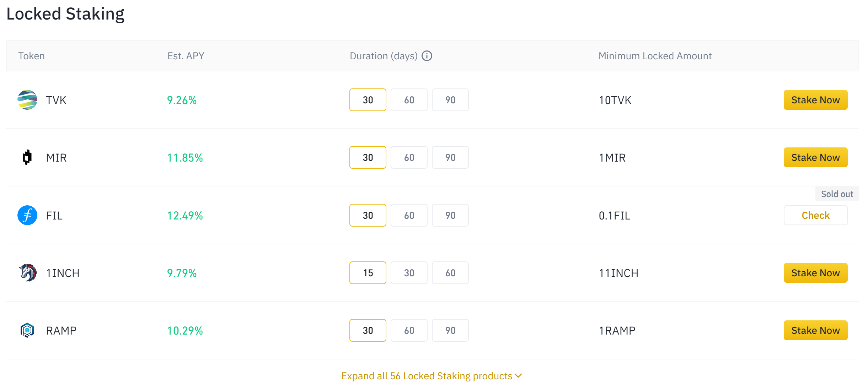Stake Now on the 1INCH row

(x=815, y=273)
